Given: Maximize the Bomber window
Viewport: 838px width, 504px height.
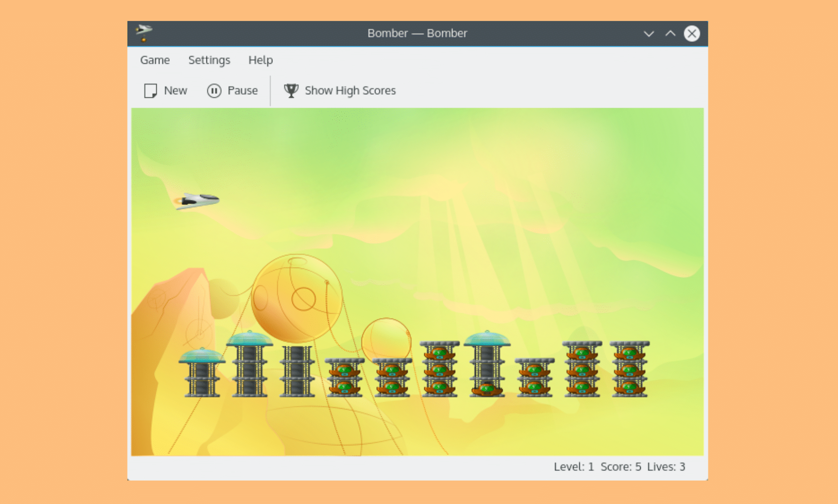Looking at the screenshot, I should (670, 34).
